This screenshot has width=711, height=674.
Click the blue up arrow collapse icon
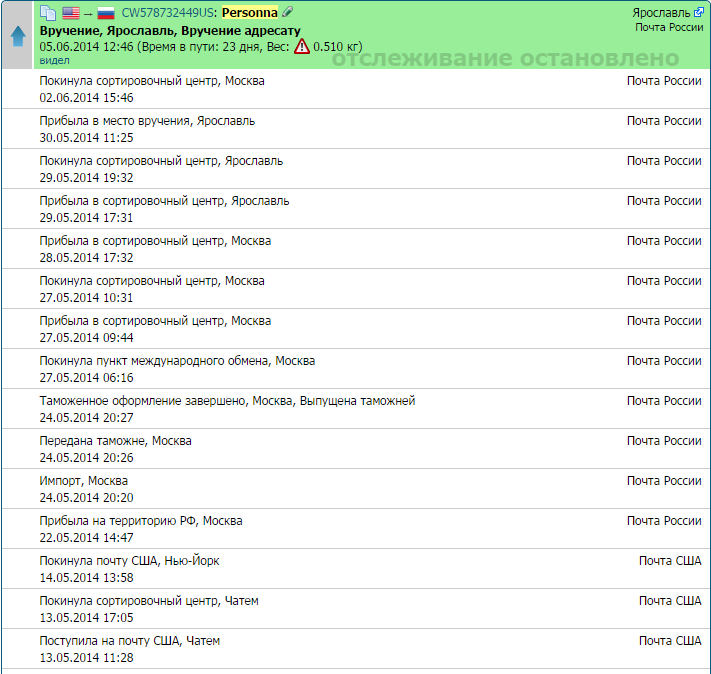(17, 36)
